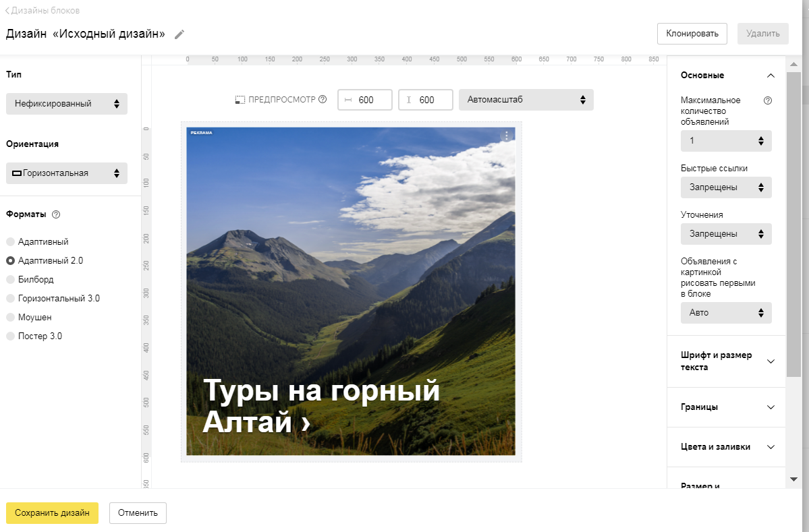Click help icon near Максимальное количество объявлений
Viewport: 809px width, 532px height.
767,100
